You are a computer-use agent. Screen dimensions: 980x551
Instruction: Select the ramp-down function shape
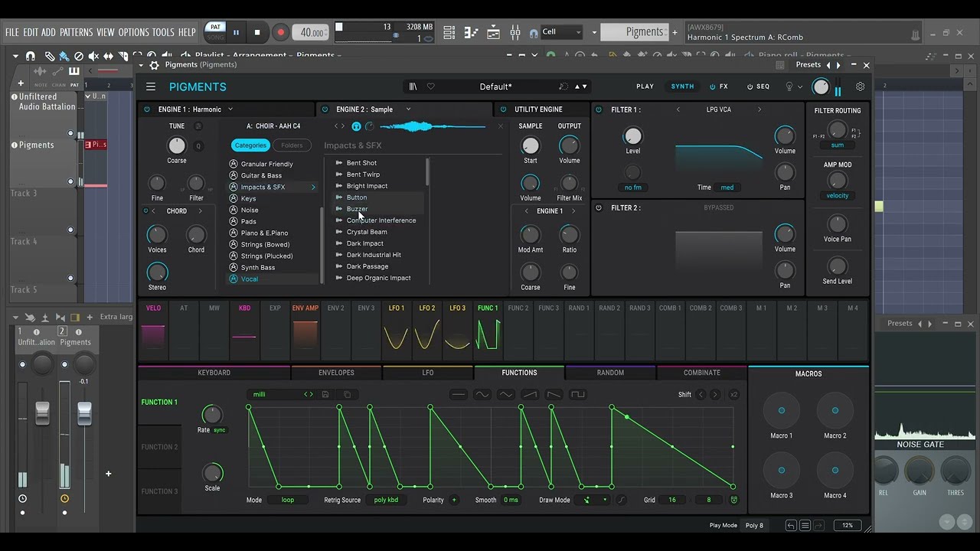tap(554, 394)
